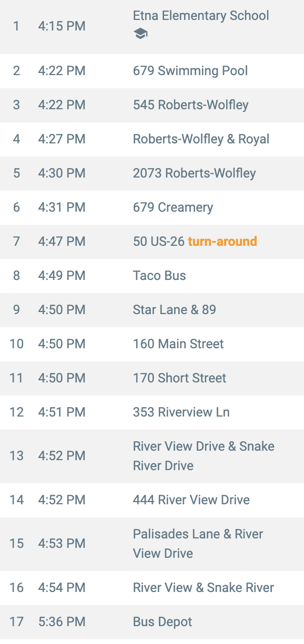304x644 pixels.
Task: Click the graduation cap school icon
Action: 140,34
